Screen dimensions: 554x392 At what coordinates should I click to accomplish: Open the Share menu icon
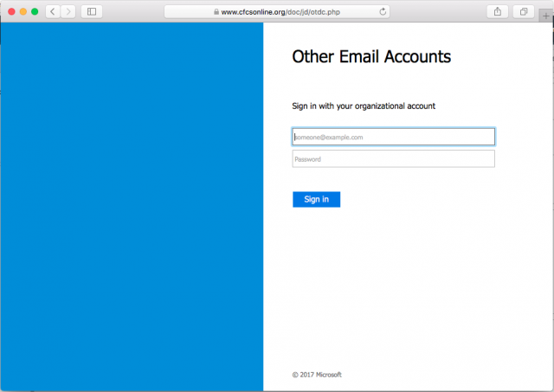tap(498, 11)
